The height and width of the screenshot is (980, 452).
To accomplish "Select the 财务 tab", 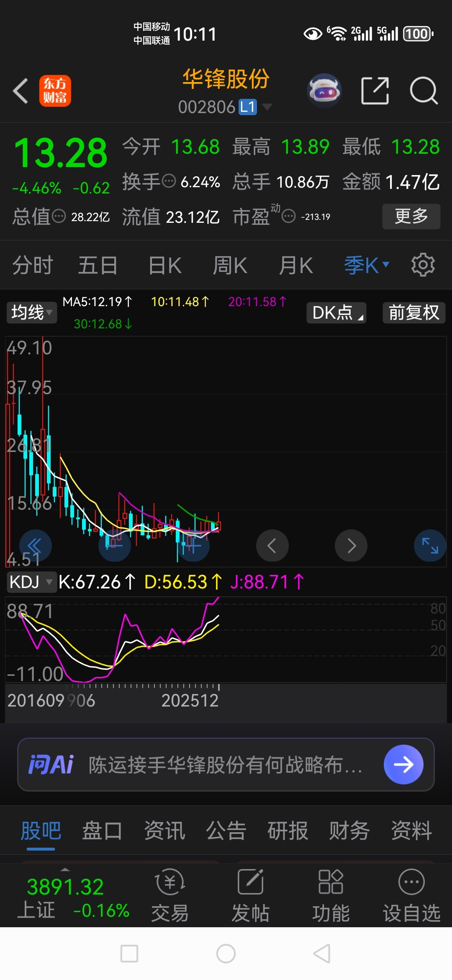I will [x=349, y=830].
